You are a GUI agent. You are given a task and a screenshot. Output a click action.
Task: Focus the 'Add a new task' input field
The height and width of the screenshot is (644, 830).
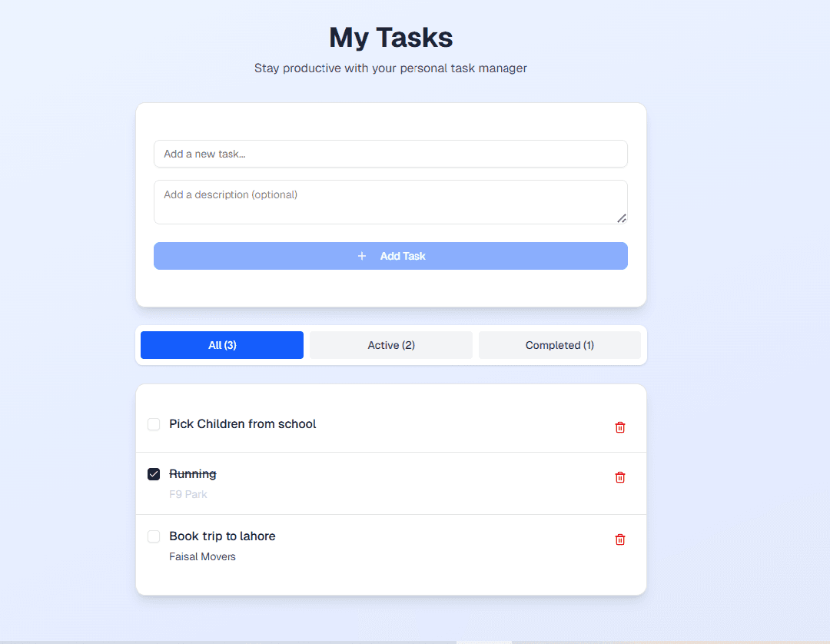[x=390, y=154]
